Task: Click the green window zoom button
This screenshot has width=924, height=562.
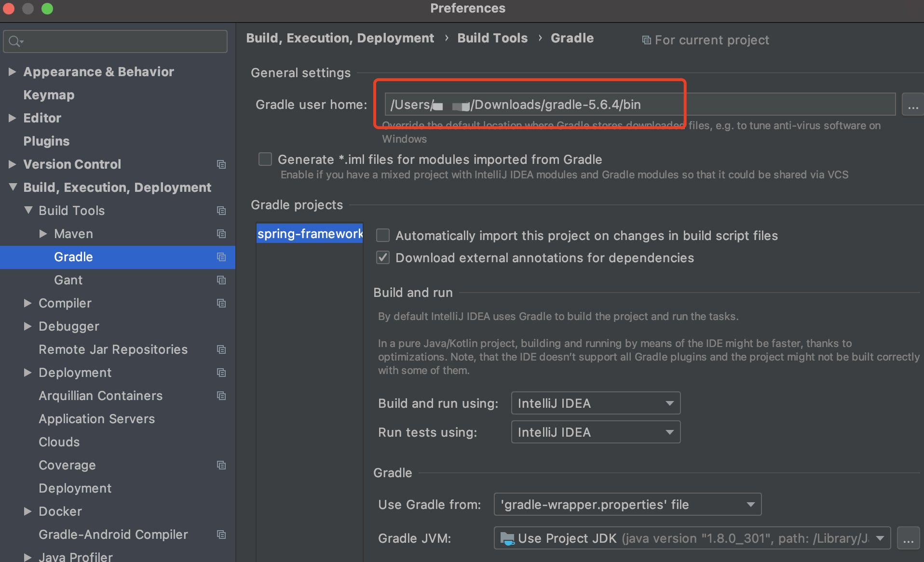Action: pyautogui.click(x=47, y=8)
